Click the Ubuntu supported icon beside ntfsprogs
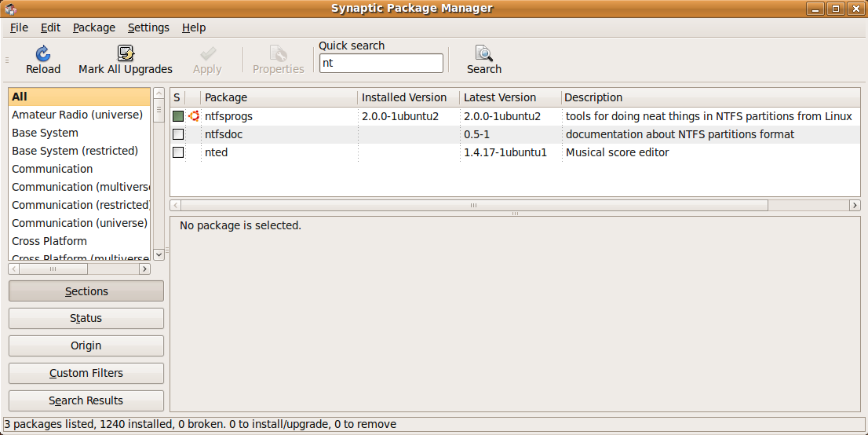The height and width of the screenshot is (435, 868). (194, 116)
